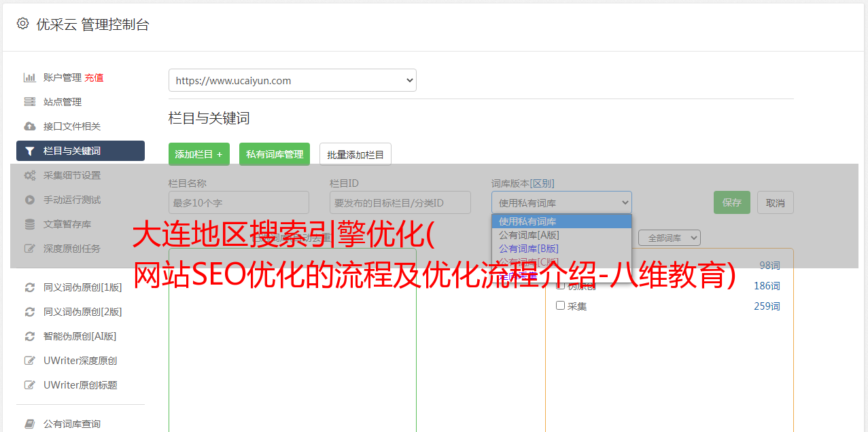The width and height of the screenshot is (868, 432).
Task: Choose the 使用私有词库 option in the list
Action: (x=561, y=221)
